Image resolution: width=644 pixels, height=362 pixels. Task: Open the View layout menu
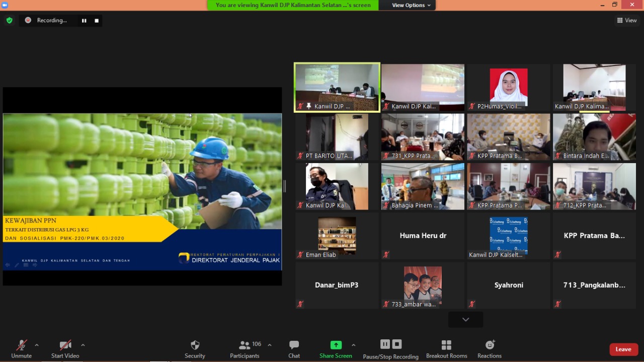click(627, 20)
